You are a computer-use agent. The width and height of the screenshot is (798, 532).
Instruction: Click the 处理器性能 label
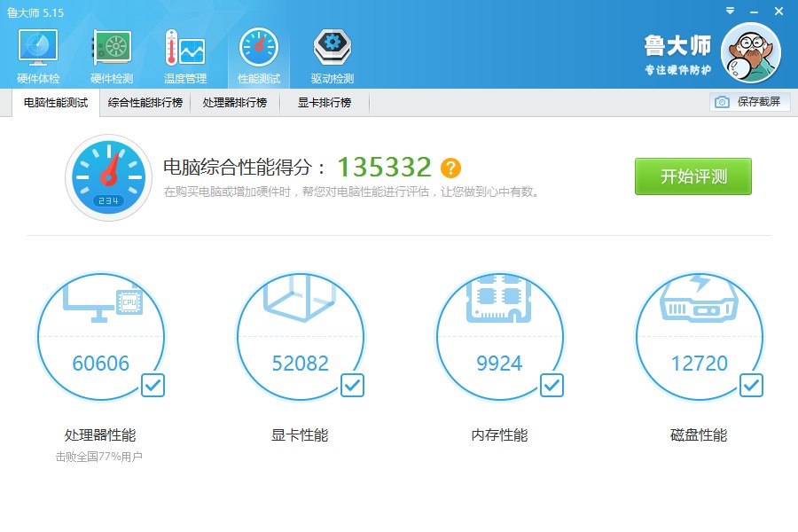coord(100,435)
